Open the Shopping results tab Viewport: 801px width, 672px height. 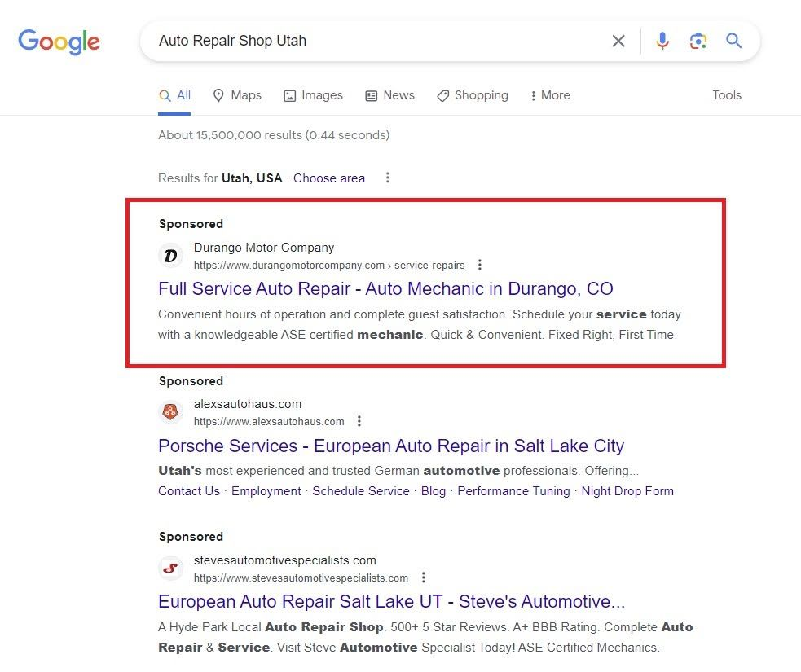click(x=472, y=95)
